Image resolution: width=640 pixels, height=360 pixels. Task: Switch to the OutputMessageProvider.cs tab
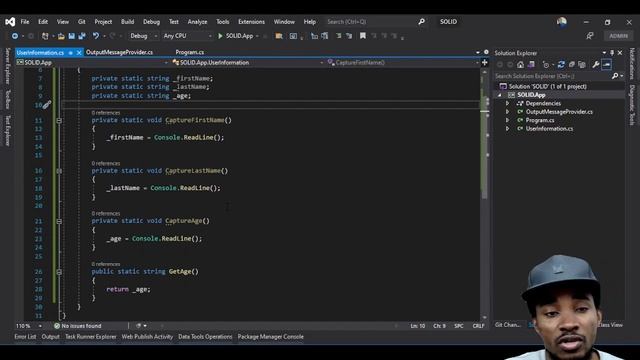(x=119, y=52)
